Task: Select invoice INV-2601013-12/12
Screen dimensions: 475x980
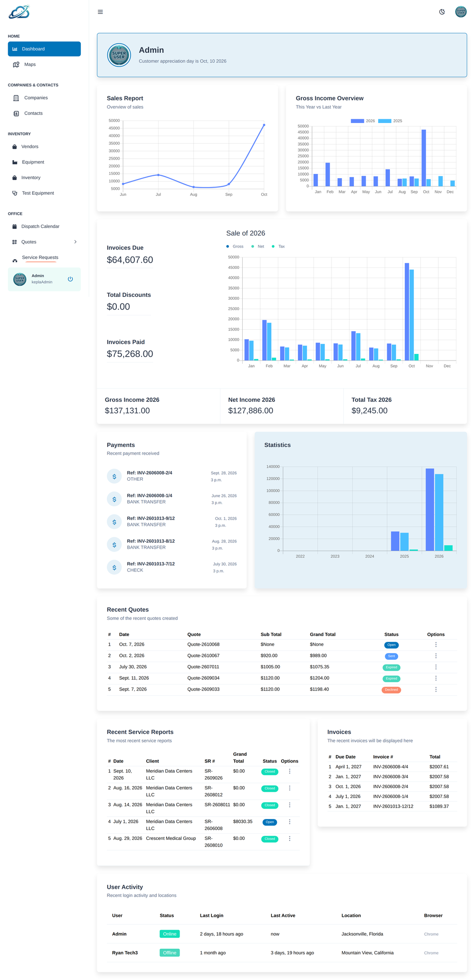Action: tap(393, 806)
